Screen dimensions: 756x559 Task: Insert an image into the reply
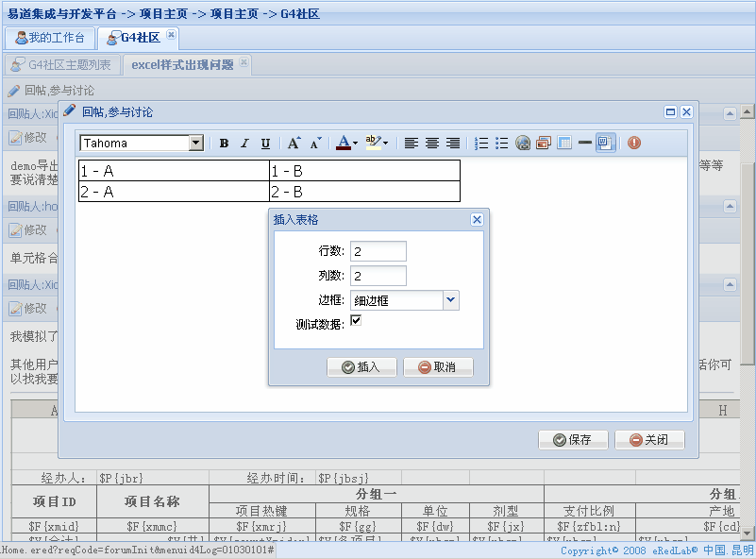click(x=543, y=143)
